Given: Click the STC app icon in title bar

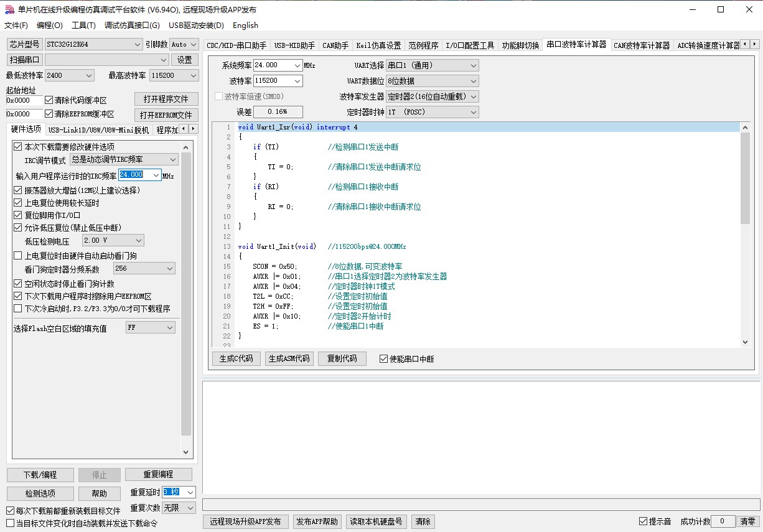Looking at the screenshot, I should 9,9.
